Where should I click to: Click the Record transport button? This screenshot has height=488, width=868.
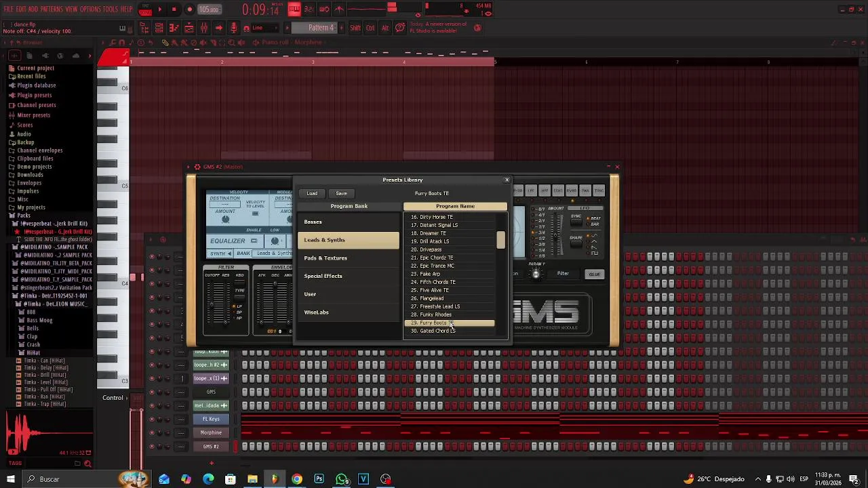pos(189,9)
